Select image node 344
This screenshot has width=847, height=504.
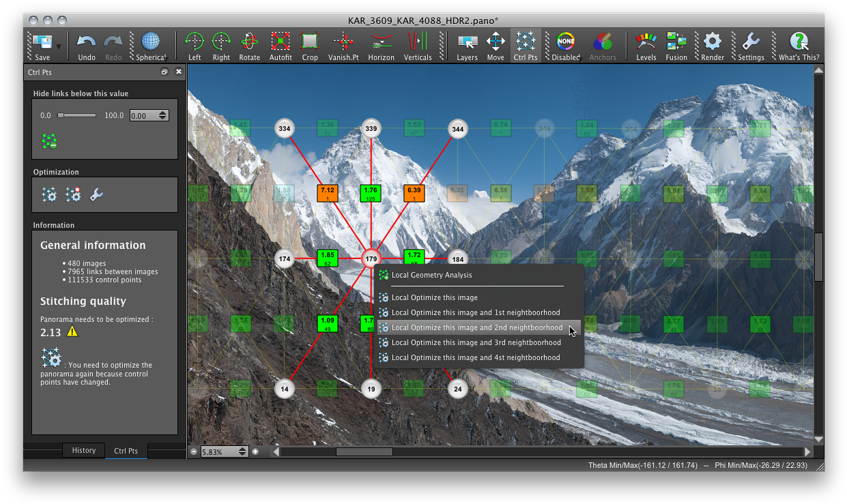[x=457, y=129]
